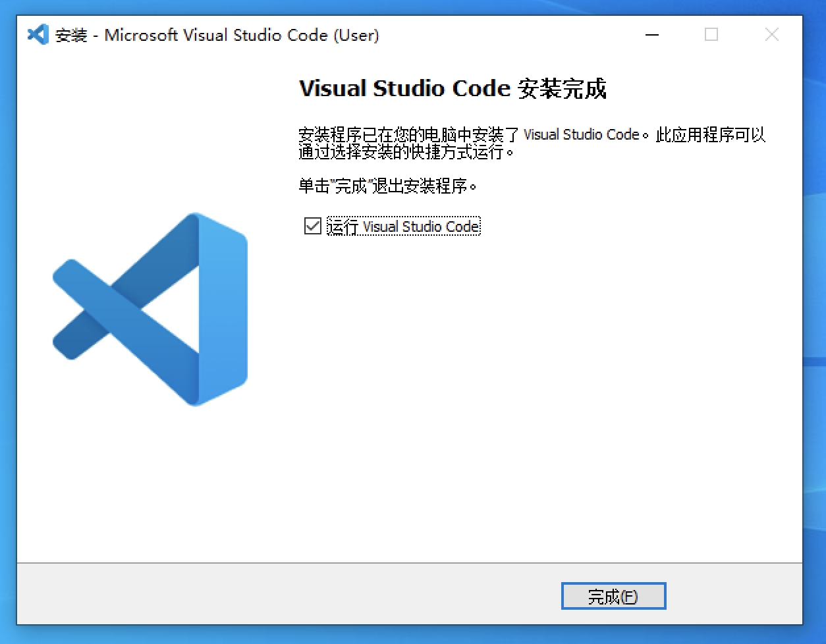Click the desktop strip below the installer window
This screenshot has width=826, height=644.
pos(408,635)
